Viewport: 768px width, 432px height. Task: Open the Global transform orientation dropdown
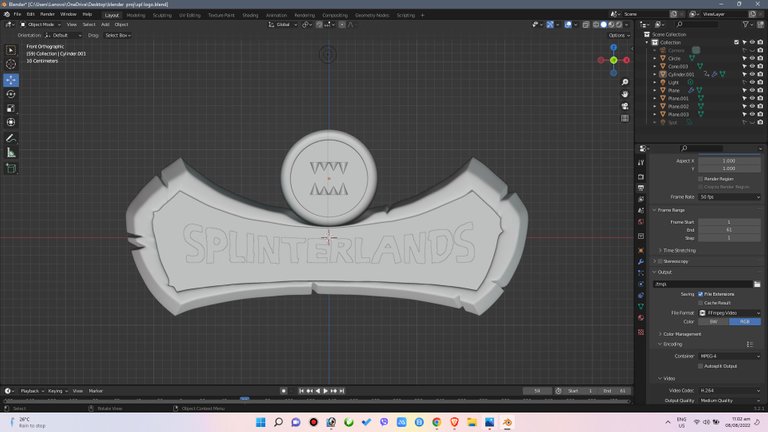(283, 24)
